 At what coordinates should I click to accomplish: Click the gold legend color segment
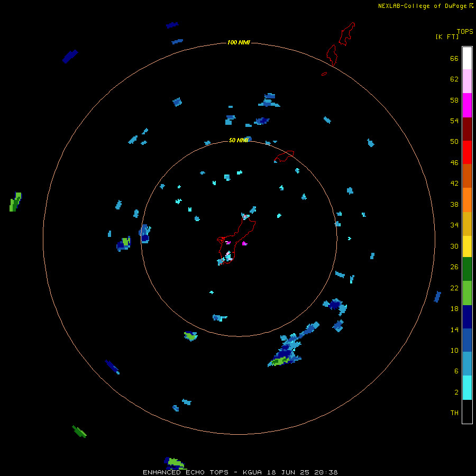click(x=467, y=224)
